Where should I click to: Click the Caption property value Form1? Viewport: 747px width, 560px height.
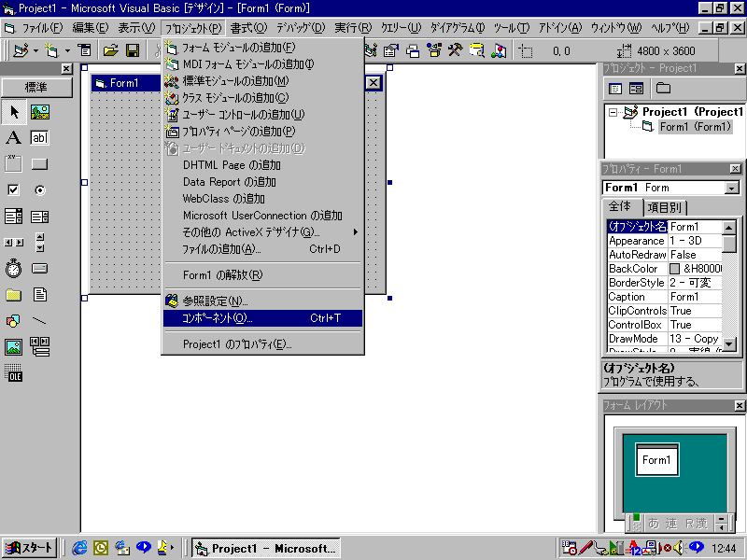(x=695, y=297)
